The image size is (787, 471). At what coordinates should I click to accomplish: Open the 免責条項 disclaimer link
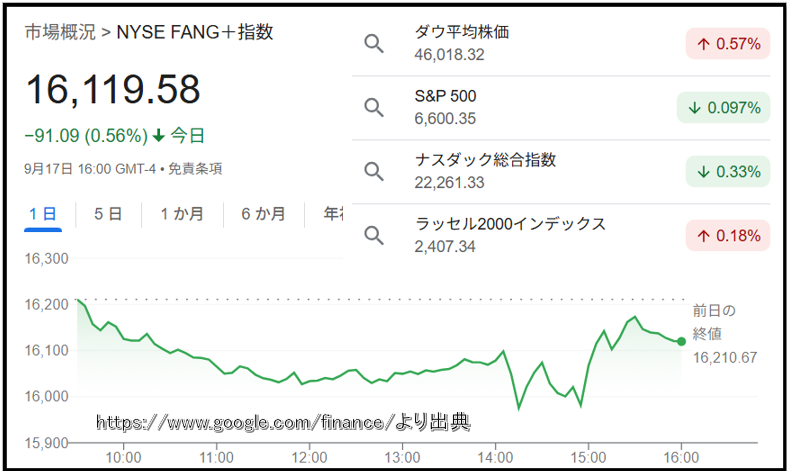click(x=195, y=169)
